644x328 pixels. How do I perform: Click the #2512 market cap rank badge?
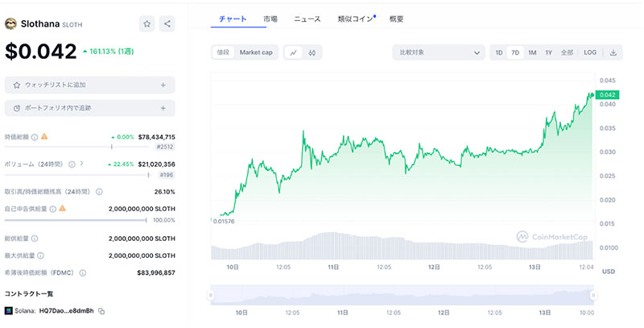coord(165,147)
